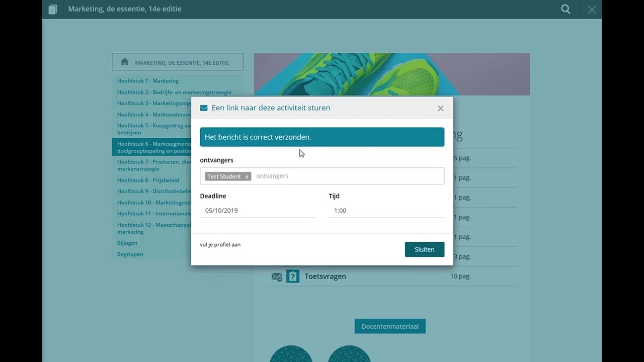The height and width of the screenshot is (362, 644).
Task: Click the success message banner
Action: point(322,137)
